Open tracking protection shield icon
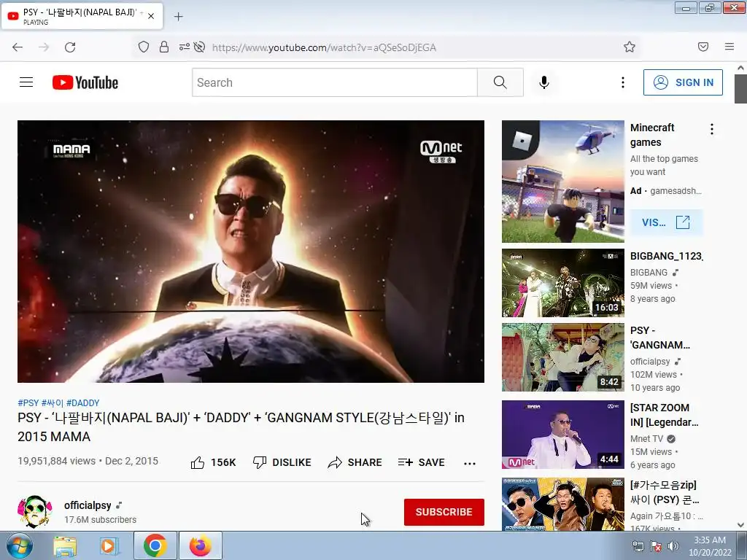This screenshot has height=560, width=747. tap(144, 47)
